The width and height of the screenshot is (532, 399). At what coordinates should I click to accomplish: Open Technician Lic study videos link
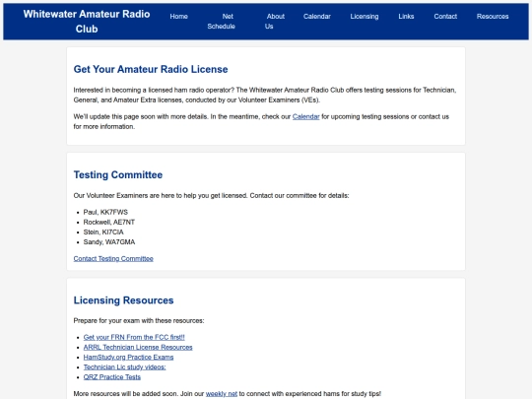(124, 367)
